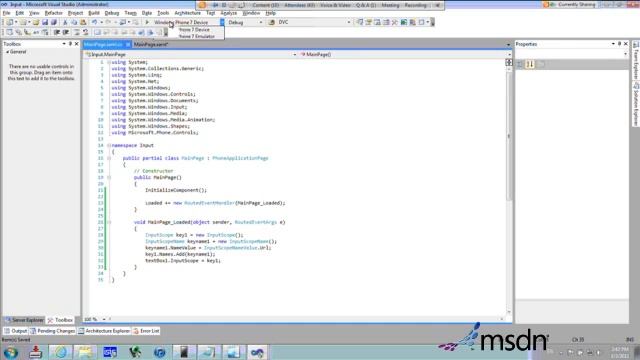The height and width of the screenshot is (360, 640).
Task: Open the MainPage() member dropdown
Action: coord(509,54)
